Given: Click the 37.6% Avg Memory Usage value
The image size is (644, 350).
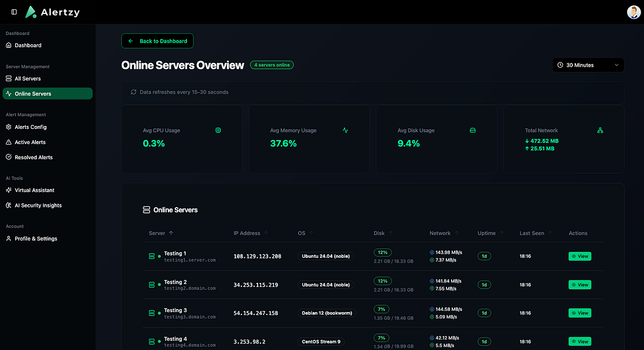Looking at the screenshot, I should pyautogui.click(x=283, y=143).
